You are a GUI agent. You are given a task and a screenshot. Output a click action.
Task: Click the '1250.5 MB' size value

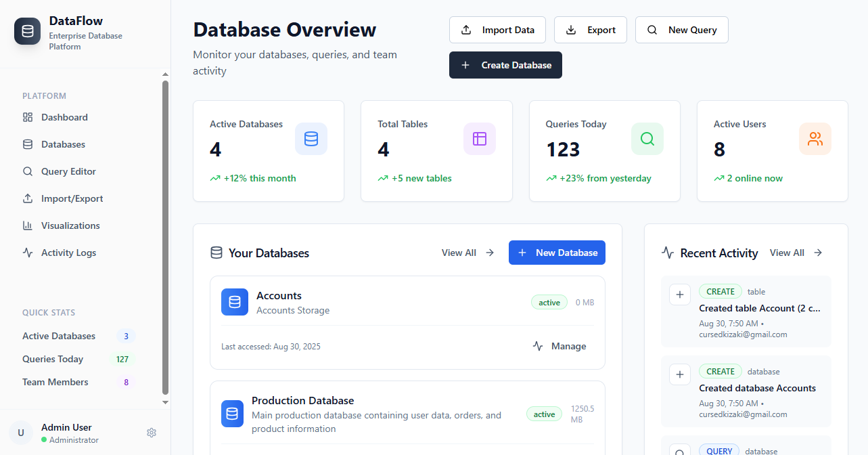click(x=583, y=414)
